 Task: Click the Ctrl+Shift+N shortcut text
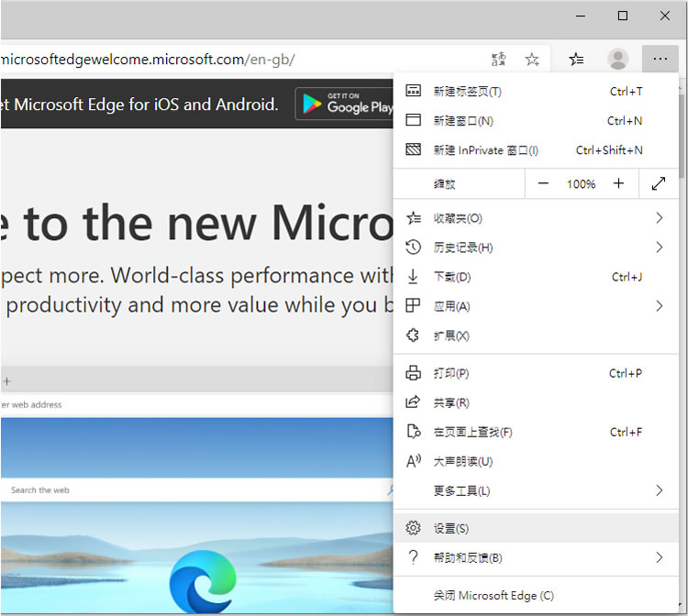click(x=609, y=150)
